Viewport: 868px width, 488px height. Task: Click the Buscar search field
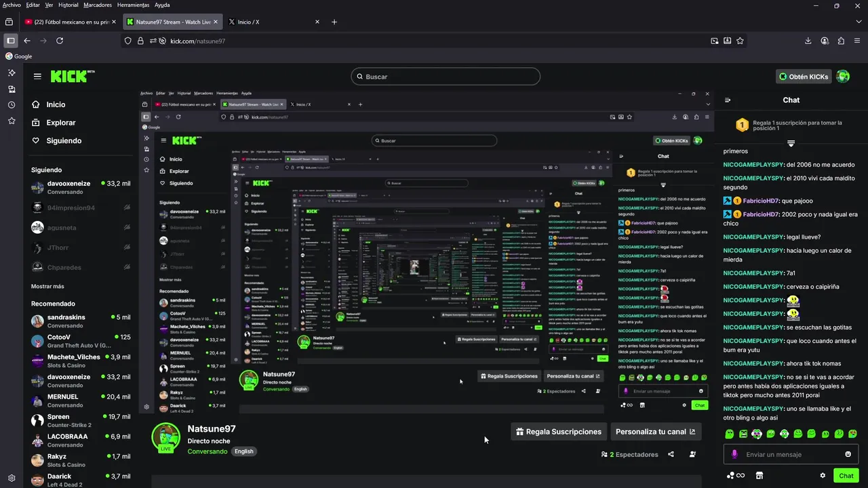446,77
